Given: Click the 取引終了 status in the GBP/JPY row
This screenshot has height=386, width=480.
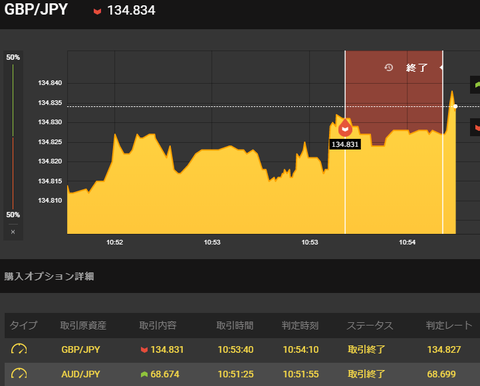Looking at the screenshot, I should tap(366, 350).
